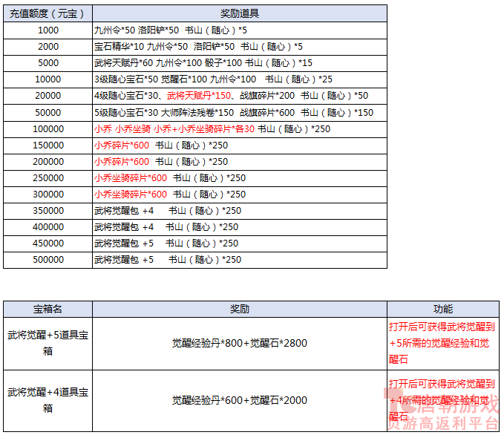Select the 450000 recharge amount cell

coord(48,243)
